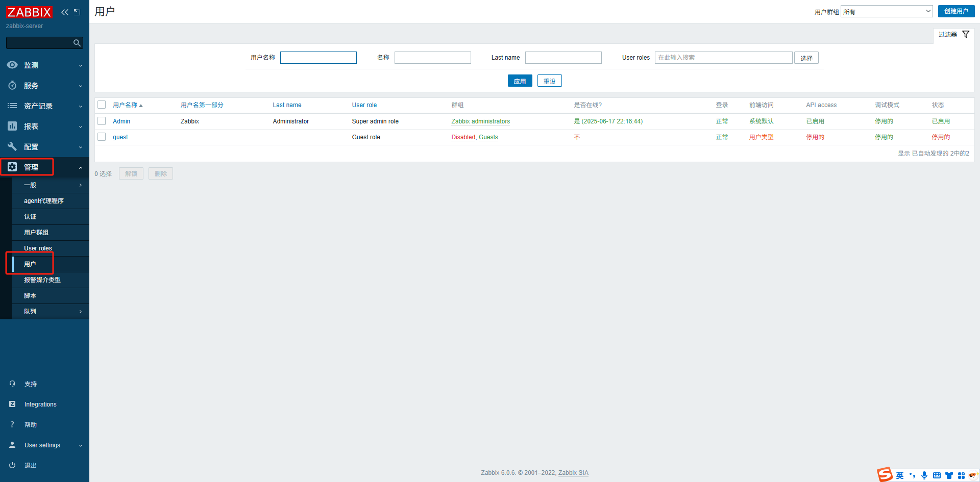
Task: Open the 报警媒介类型 menu item
Action: [x=51, y=280]
